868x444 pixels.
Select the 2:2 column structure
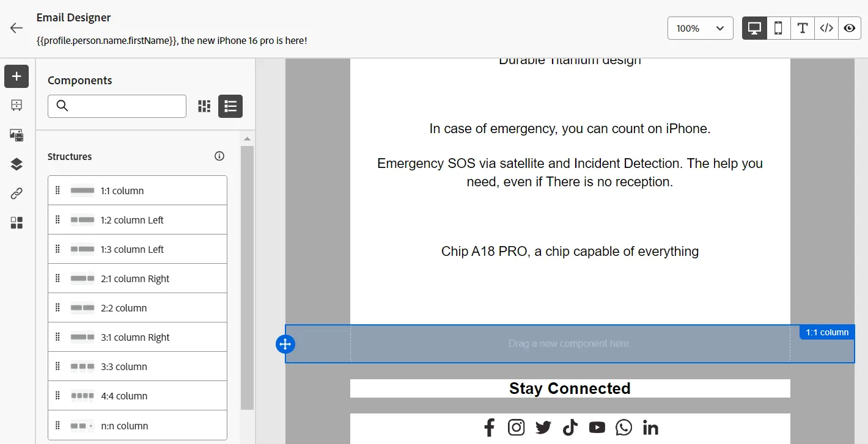tap(138, 308)
